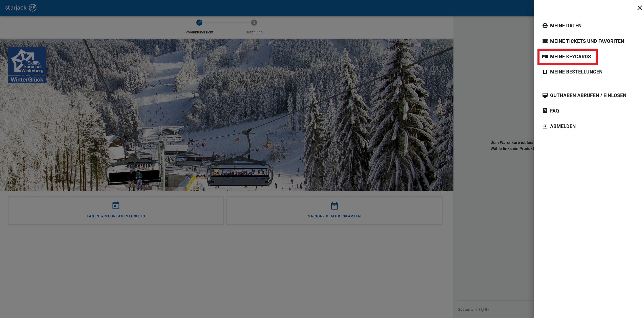Click the starjack smiley logo icon
The width and height of the screenshot is (644, 318).
click(33, 8)
